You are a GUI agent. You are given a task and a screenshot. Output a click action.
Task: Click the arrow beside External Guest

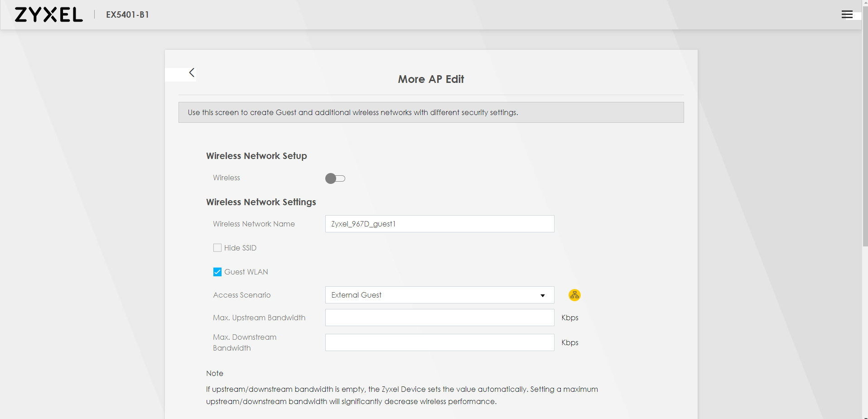coord(542,295)
